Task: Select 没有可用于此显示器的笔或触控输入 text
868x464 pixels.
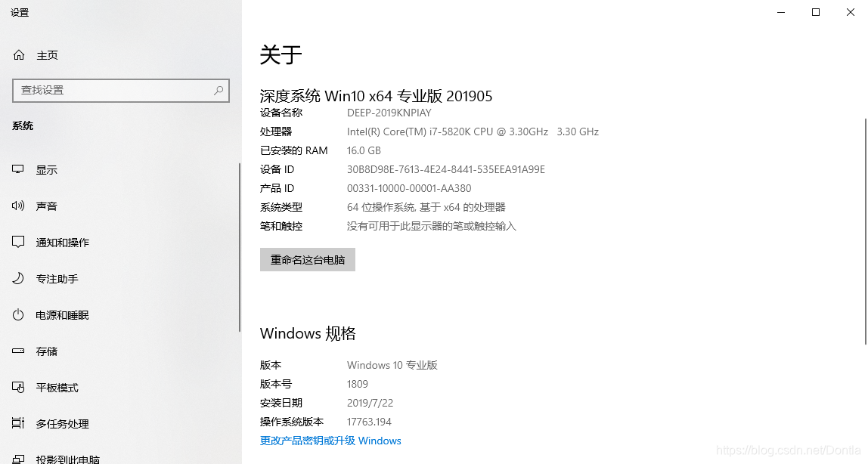Action: pos(432,226)
